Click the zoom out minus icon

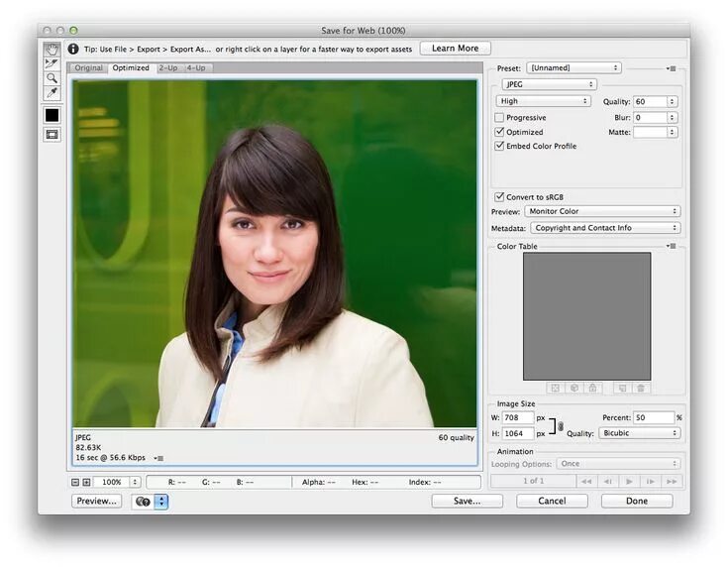tap(75, 482)
